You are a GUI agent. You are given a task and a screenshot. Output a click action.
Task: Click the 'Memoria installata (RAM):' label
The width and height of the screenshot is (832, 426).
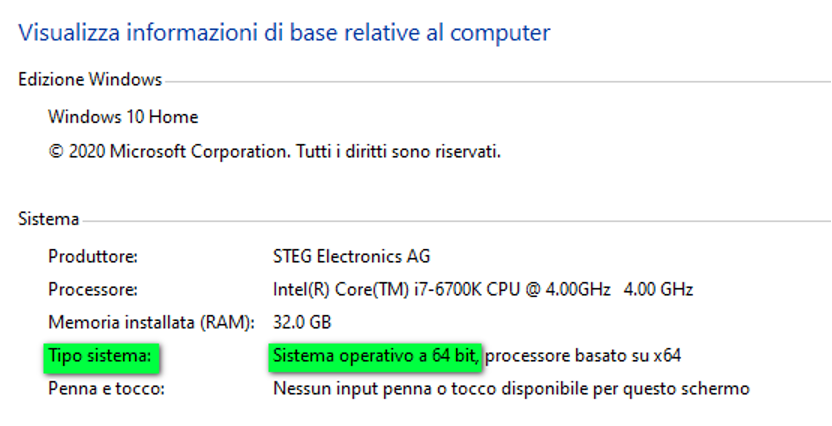pyautogui.click(x=152, y=323)
